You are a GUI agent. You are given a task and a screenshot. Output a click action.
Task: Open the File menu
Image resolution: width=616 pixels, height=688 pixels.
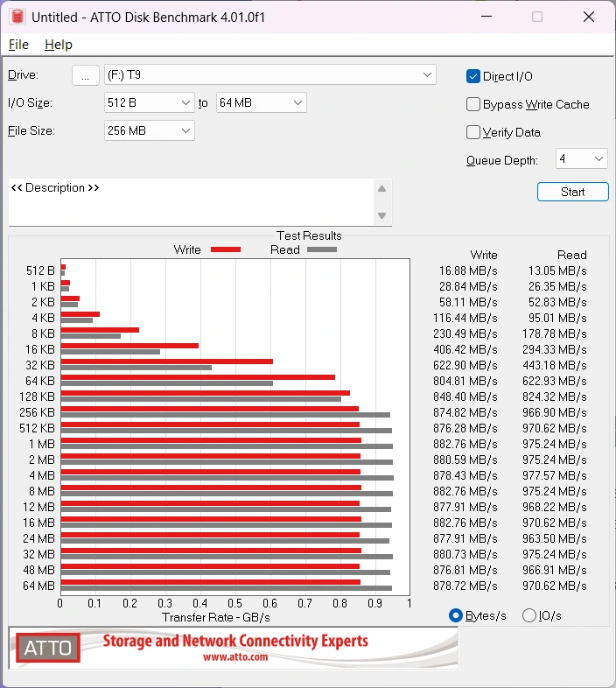pos(18,45)
